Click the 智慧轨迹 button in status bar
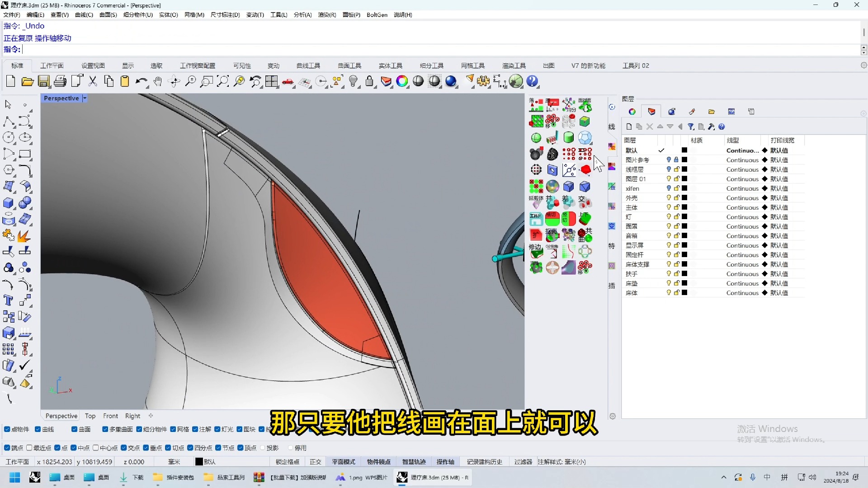Image resolution: width=868 pixels, height=488 pixels. pyautogui.click(x=414, y=461)
